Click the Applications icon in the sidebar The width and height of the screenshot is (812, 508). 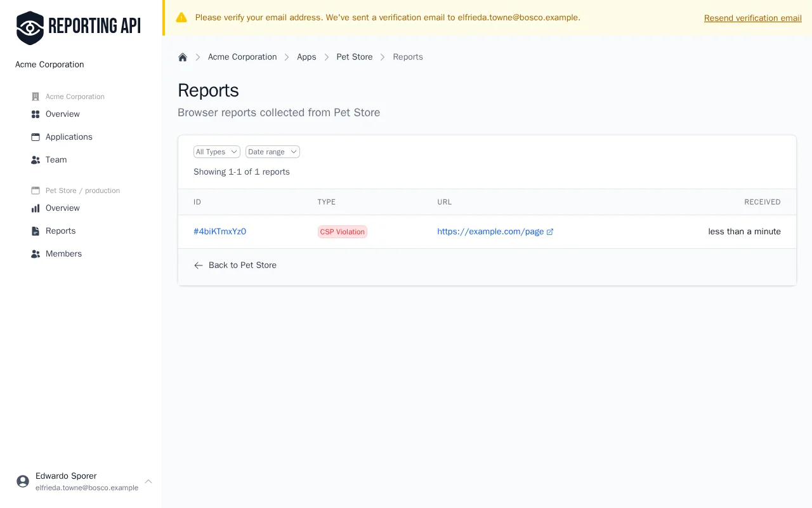35,137
